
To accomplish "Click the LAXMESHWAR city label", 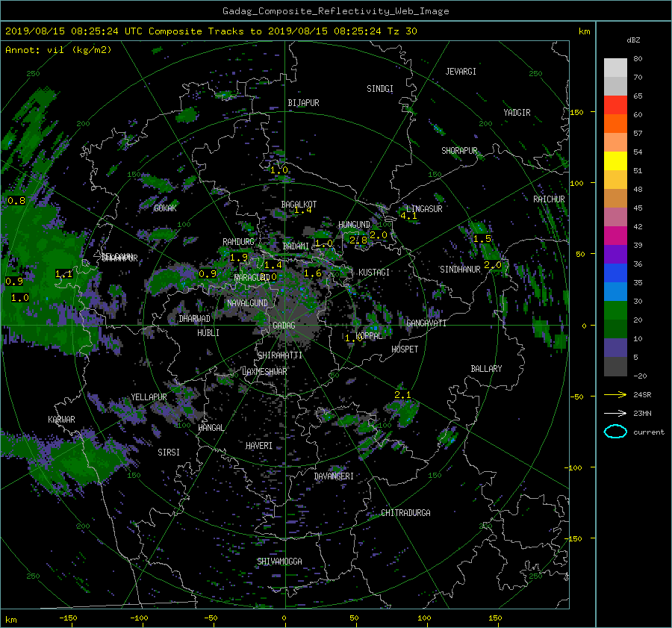I will pyautogui.click(x=264, y=372).
